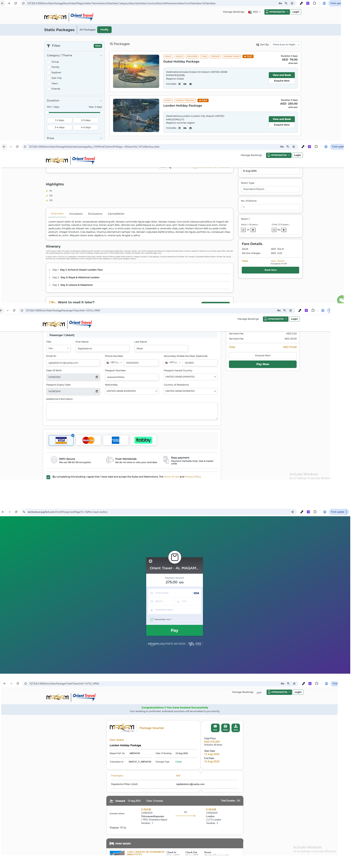Click View and Book for Dubai package
The image size is (355, 868).
click(x=281, y=75)
